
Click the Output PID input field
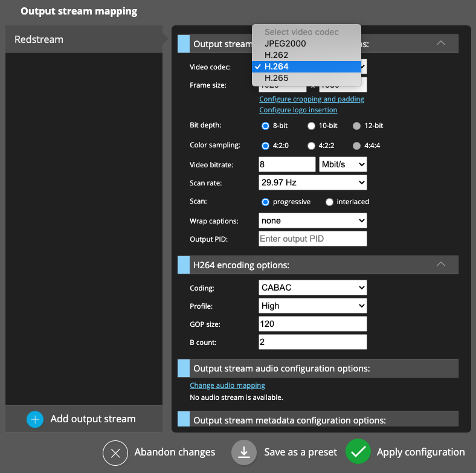(x=312, y=239)
